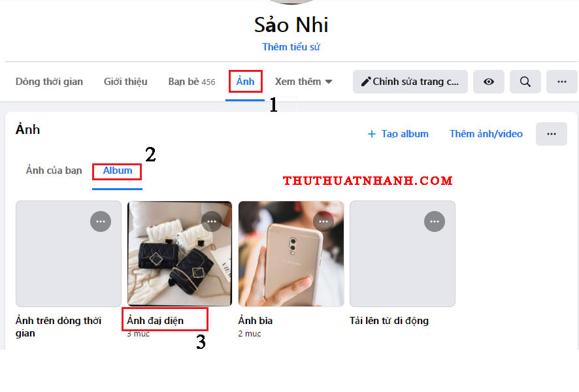Open the profile search magnifier icon

(x=525, y=82)
